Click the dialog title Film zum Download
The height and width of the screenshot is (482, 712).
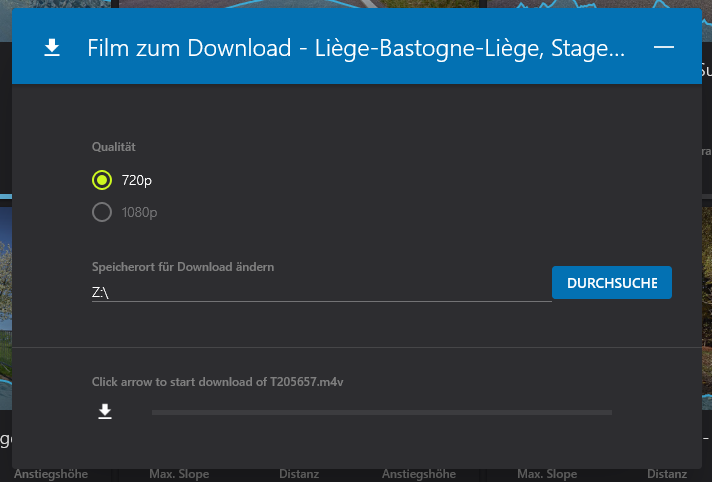click(356, 48)
